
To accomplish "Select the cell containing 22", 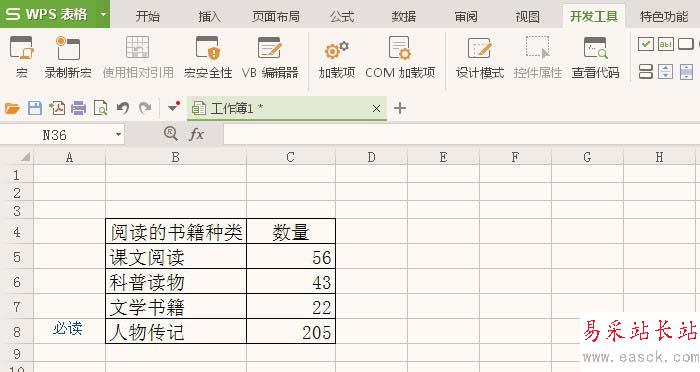I will 291,306.
